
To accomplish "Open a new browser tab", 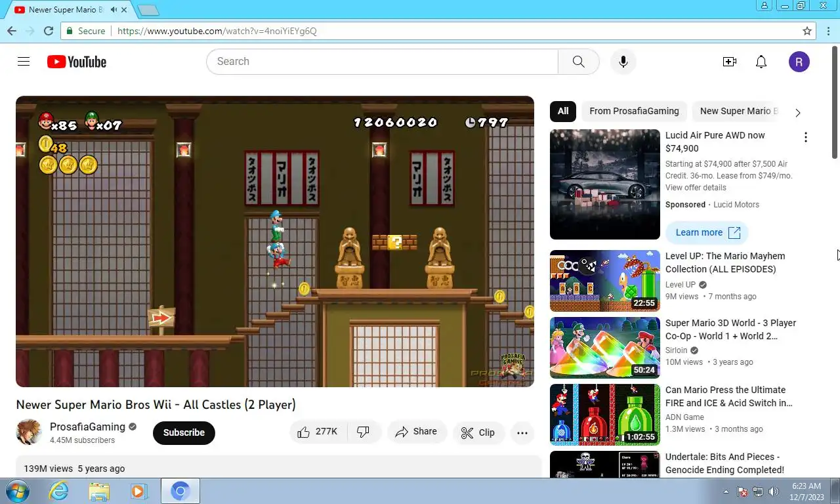I will [148, 10].
